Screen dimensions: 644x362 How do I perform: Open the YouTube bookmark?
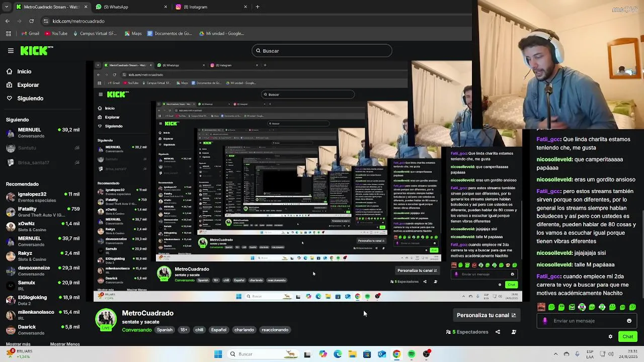pyautogui.click(x=56, y=34)
